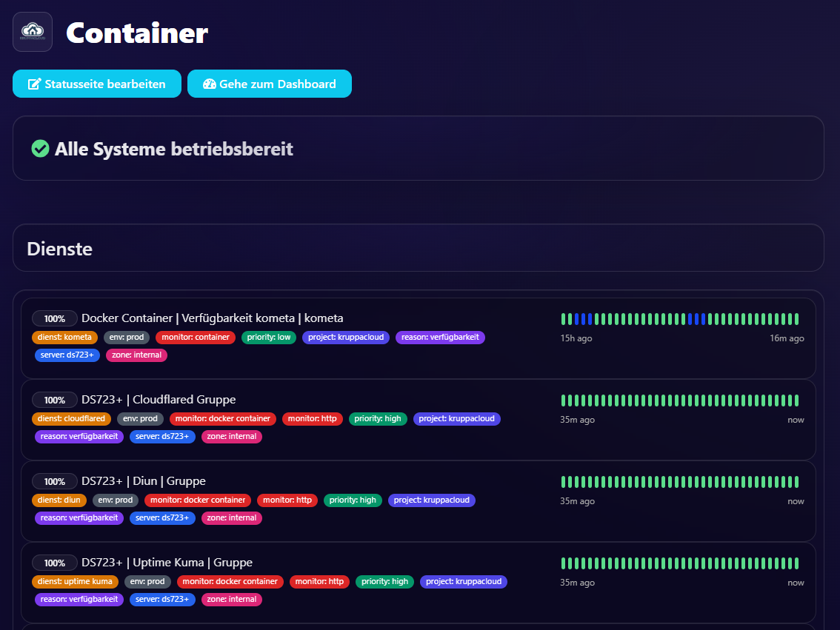Viewport: 840px width, 630px height.
Task: Click the latest heartbeat bar for Uptime Kuma Gruppe
Action: 796,563
